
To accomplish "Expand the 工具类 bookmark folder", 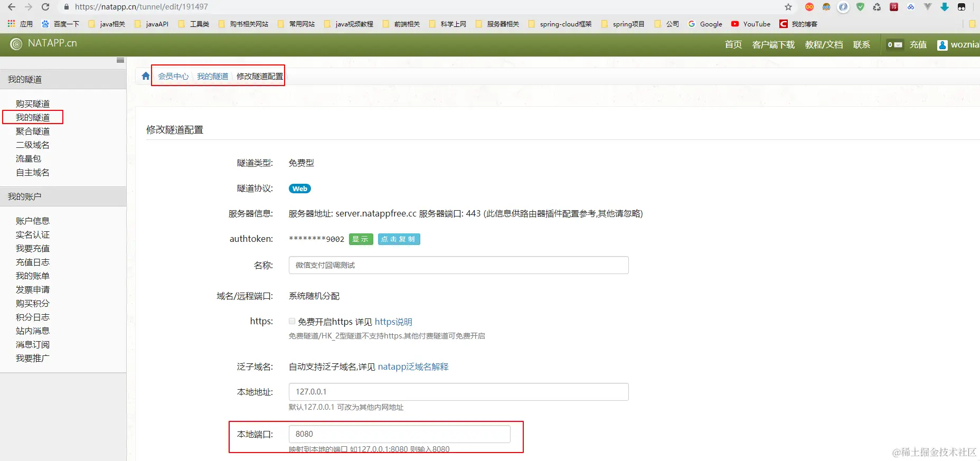I will [x=194, y=24].
